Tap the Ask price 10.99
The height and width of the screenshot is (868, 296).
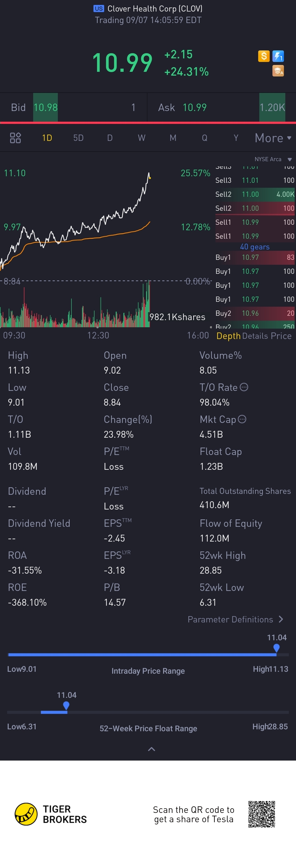[x=195, y=107]
